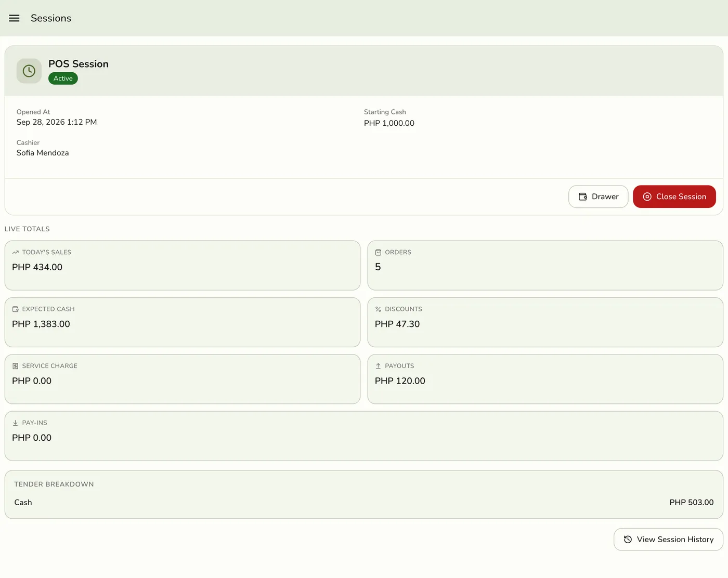The image size is (728, 578).
Task: Click the Discounts percent icon
Action: pyautogui.click(x=378, y=309)
